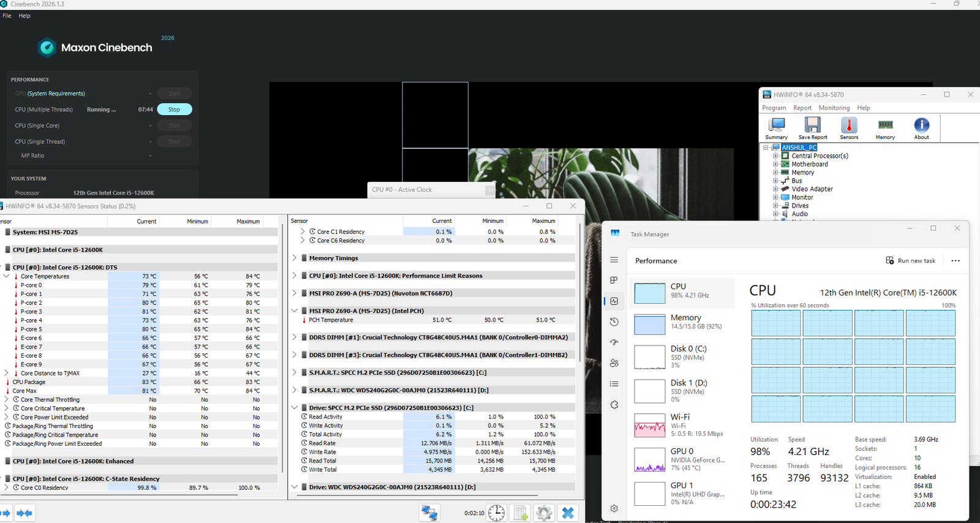This screenshot has height=523, width=980.
Task: Click the network remote monitoring icon in Sensors Status
Action: 429,513
